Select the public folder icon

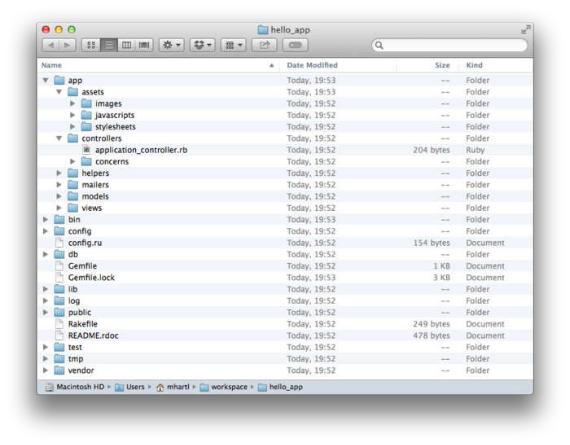tap(59, 312)
